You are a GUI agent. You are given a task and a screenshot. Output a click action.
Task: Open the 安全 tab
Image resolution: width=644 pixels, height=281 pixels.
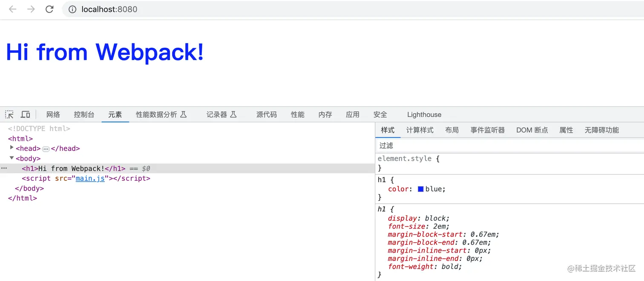tap(380, 114)
